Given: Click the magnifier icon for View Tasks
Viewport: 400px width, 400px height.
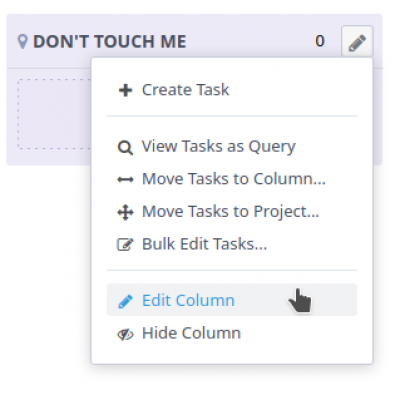Looking at the screenshot, I should point(125,147).
